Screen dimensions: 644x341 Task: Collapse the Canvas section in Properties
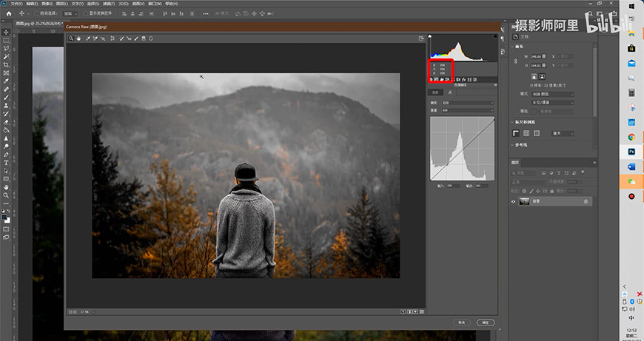pos(512,47)
